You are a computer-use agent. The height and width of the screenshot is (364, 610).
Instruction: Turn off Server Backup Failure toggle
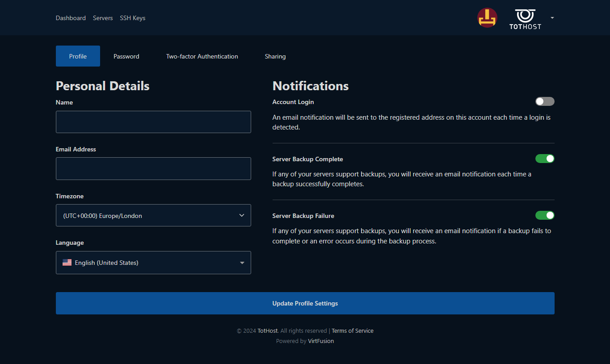[x=545, y=215]
